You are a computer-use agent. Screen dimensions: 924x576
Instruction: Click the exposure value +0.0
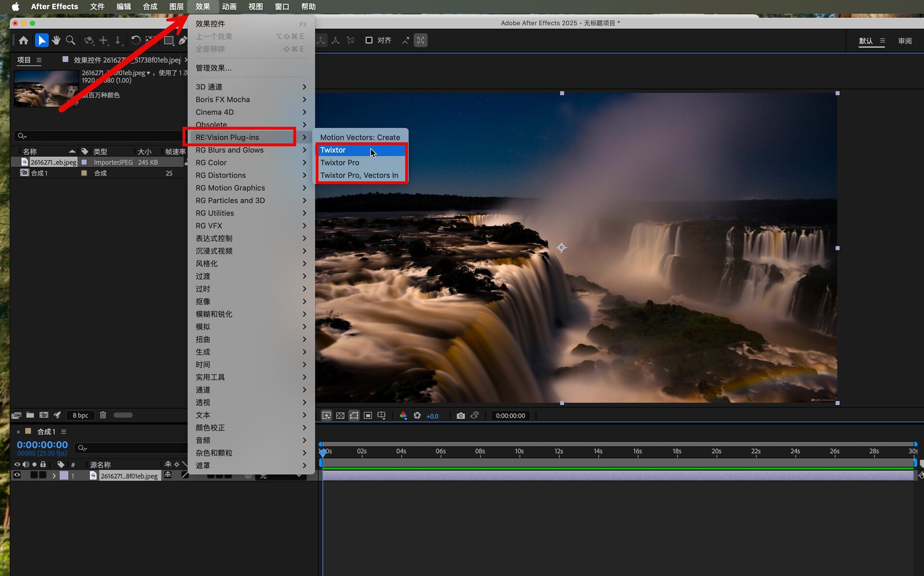[x=432, y=416]
